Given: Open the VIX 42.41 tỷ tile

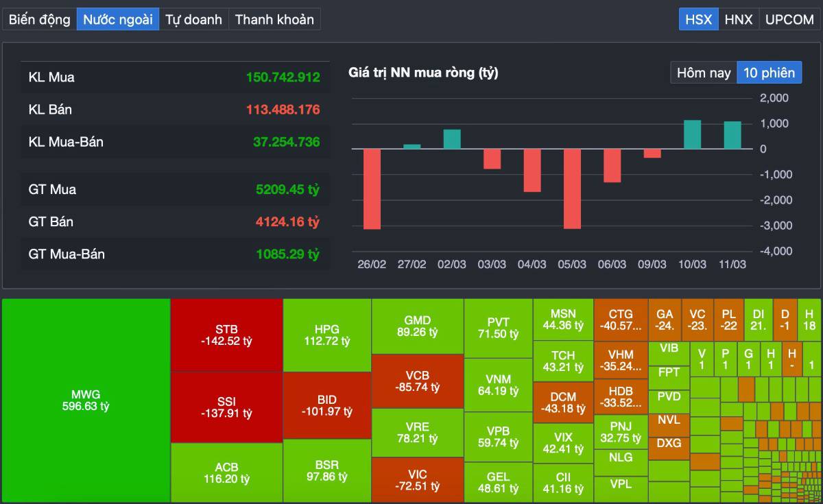Looking at the screenshot, I should 563,444.
